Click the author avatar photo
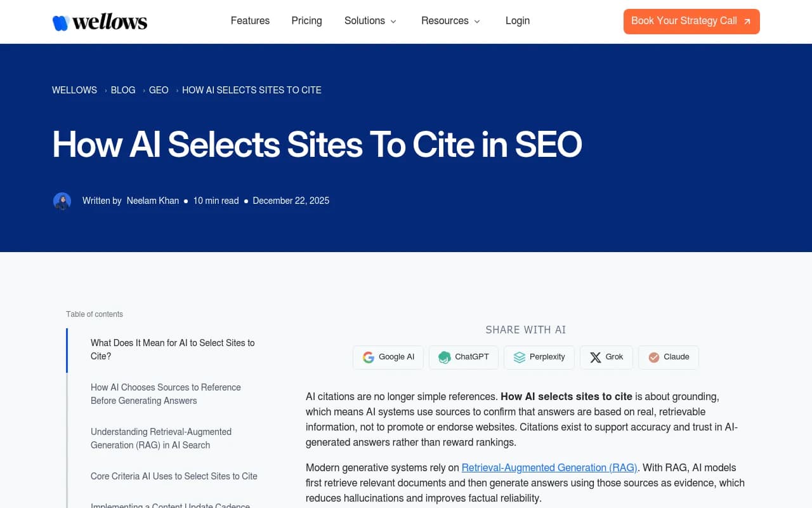812x508 pixels. [62, 201]
